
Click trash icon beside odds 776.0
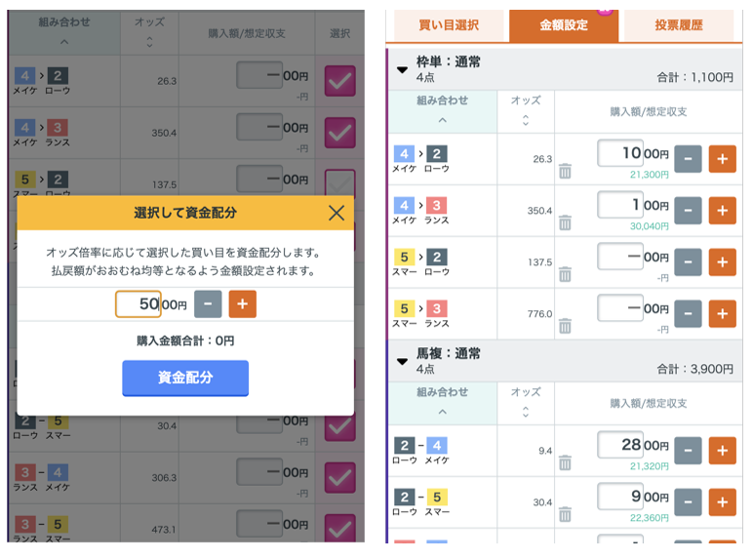[565, 326]
